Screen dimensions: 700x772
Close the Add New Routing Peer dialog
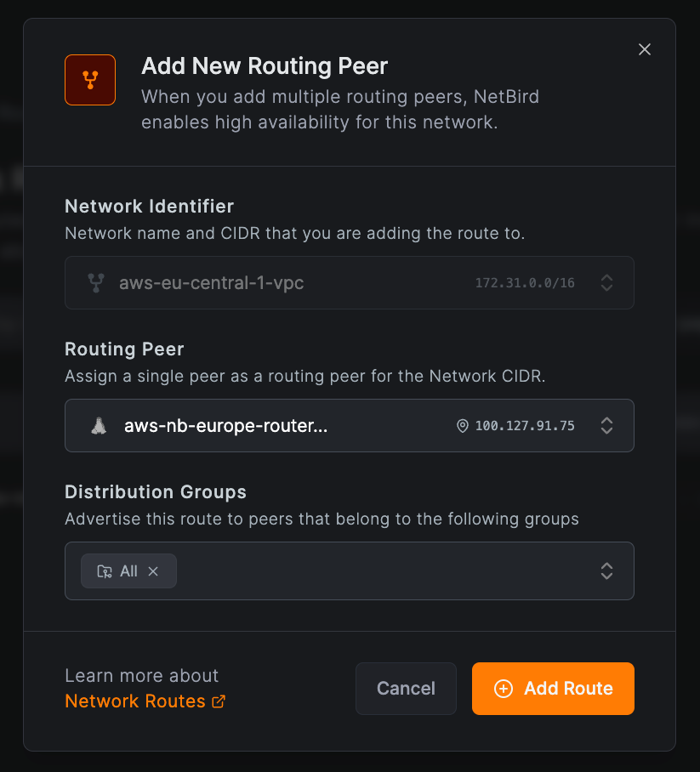(x=645, y=49)
